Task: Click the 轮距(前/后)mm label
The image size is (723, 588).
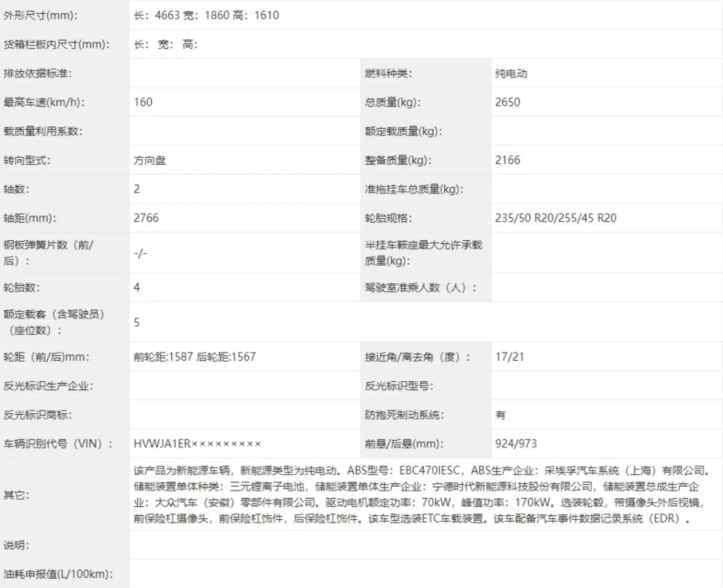Action: (x=46, y=357)
